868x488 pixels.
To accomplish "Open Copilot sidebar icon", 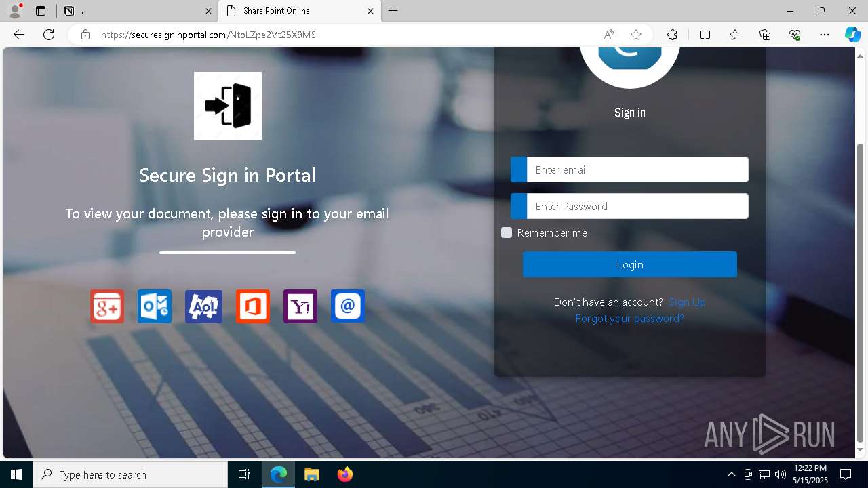I will pos(852,35).
